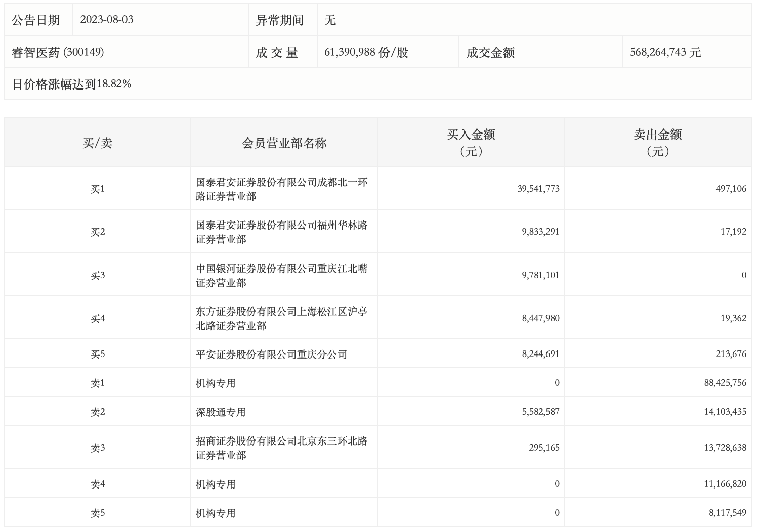Click the 会员营业部名称 column header
The width and height of the screenshot is (758, 532).
tap(284, 143)
